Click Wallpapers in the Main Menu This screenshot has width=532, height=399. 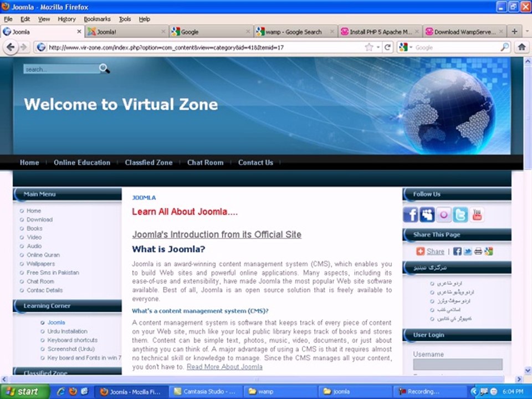[40, 264]
